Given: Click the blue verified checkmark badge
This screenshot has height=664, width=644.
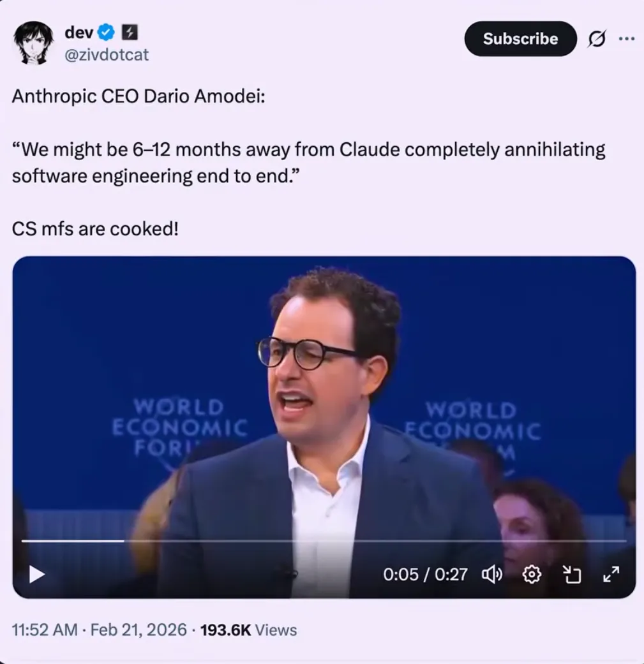Looking at the screenshot, I should [x=107, y=32].
